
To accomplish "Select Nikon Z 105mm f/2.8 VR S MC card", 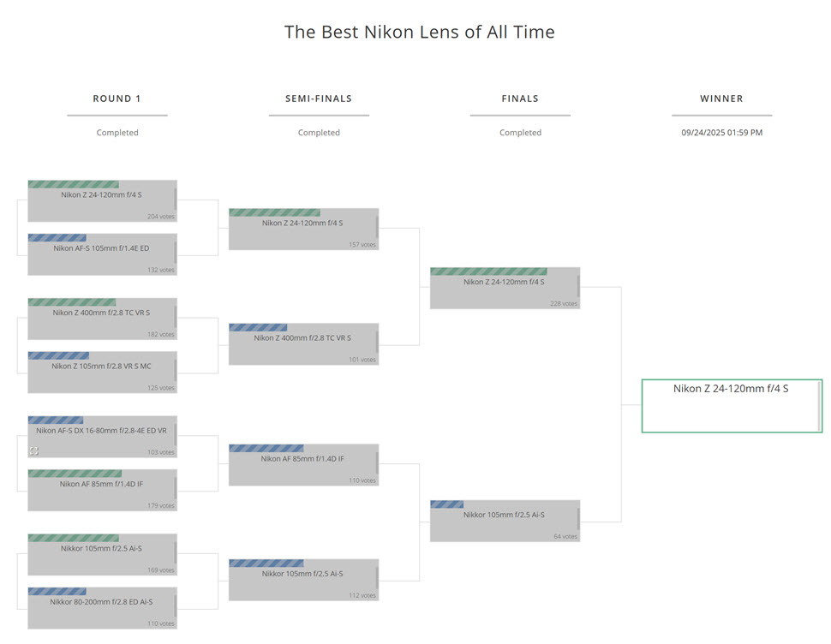I will coord(102,372).
